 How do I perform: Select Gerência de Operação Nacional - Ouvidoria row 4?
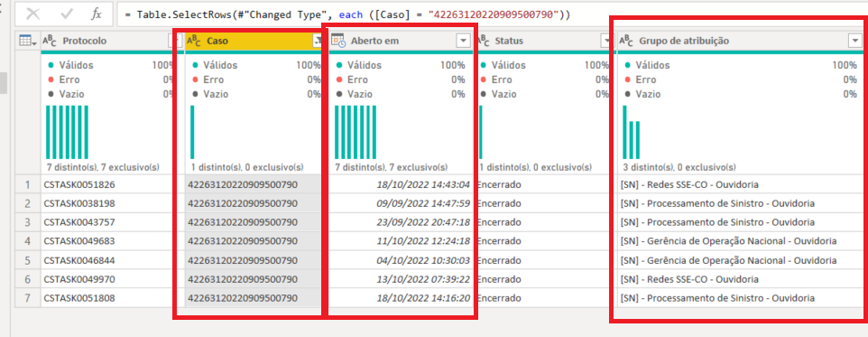pyautogui.click(x=728, y=241)
